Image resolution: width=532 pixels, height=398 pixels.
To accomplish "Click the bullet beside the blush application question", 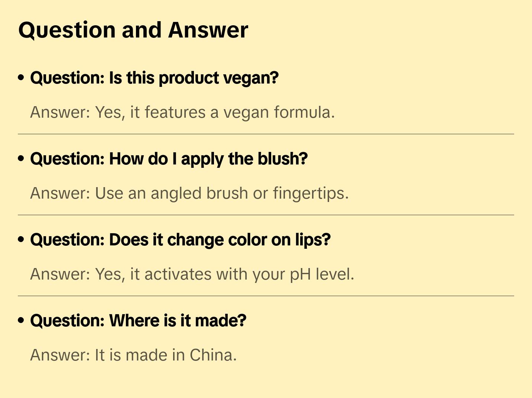I will click(x=21, y=159).
